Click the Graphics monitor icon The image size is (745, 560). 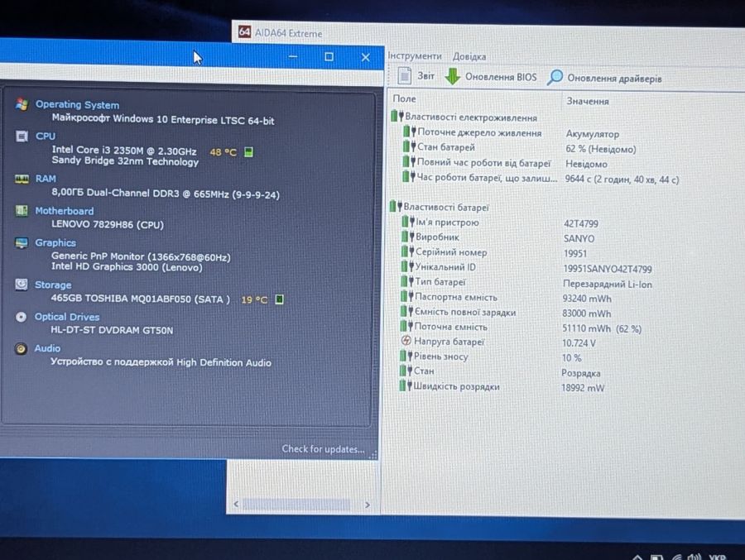click(22, 242)
